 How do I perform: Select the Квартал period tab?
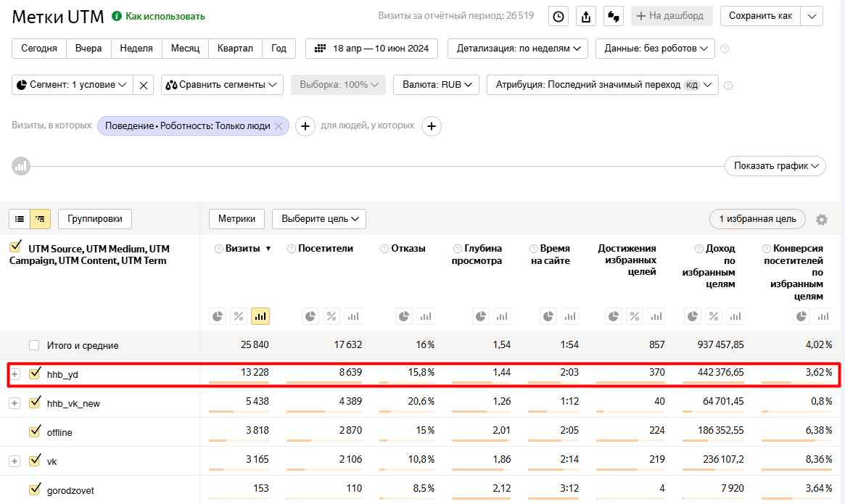pyautogui.click(x=235, y=49)
